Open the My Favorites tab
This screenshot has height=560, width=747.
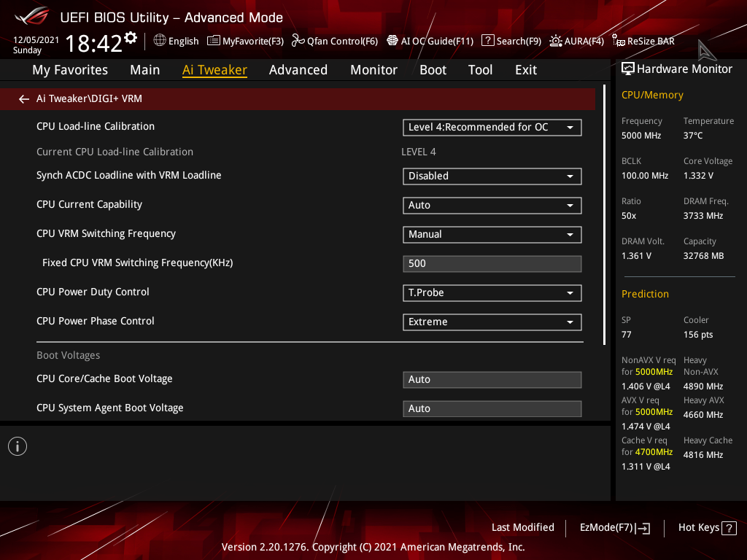point(70,70)
